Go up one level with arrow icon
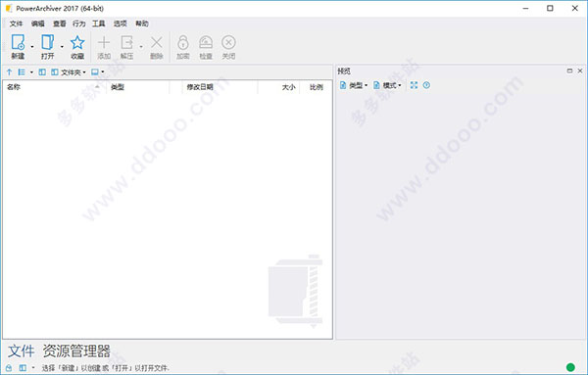Viewport: 588px width, 375px height. click(x=10, y=71)
